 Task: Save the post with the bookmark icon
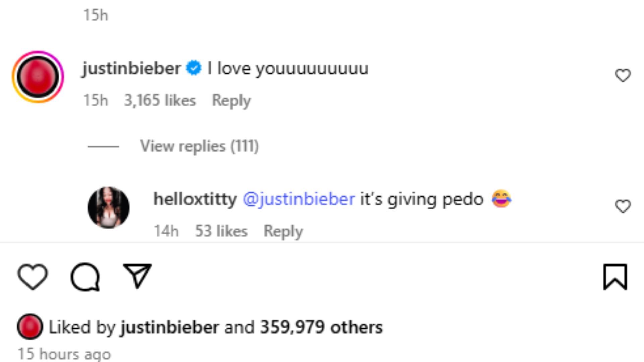pyautogui.click(x=615, y=277)
